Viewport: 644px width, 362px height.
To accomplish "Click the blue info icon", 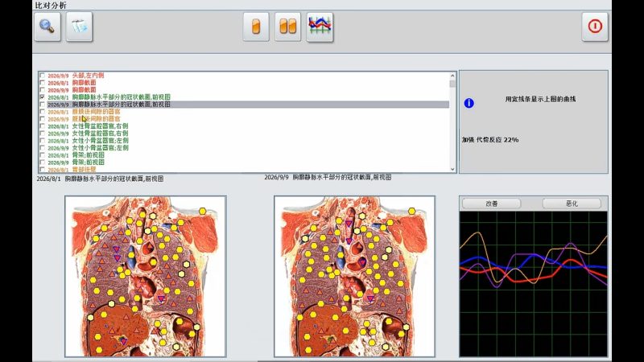I will coord(469,103).
